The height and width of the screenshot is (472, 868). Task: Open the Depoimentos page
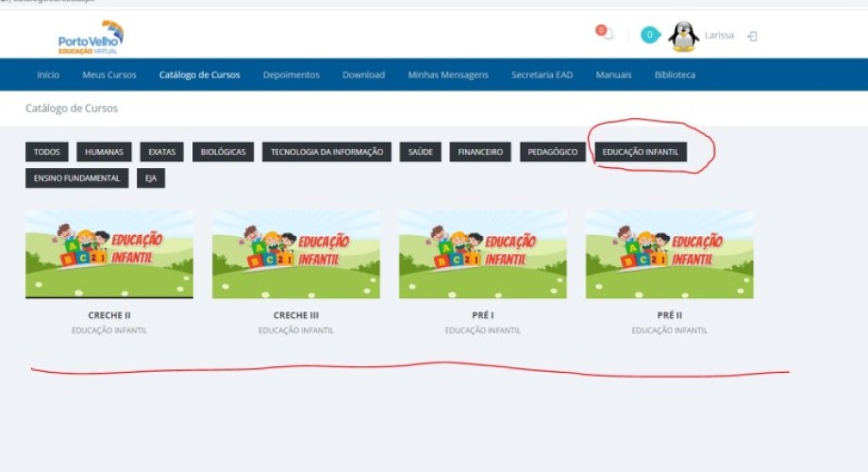[291, 75]
